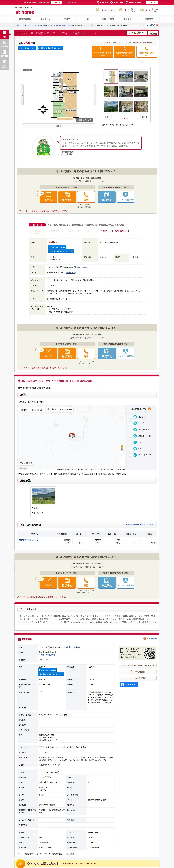Screen dimensions: 174x868
Task: Click the at home logo
Action: [24, 12]
